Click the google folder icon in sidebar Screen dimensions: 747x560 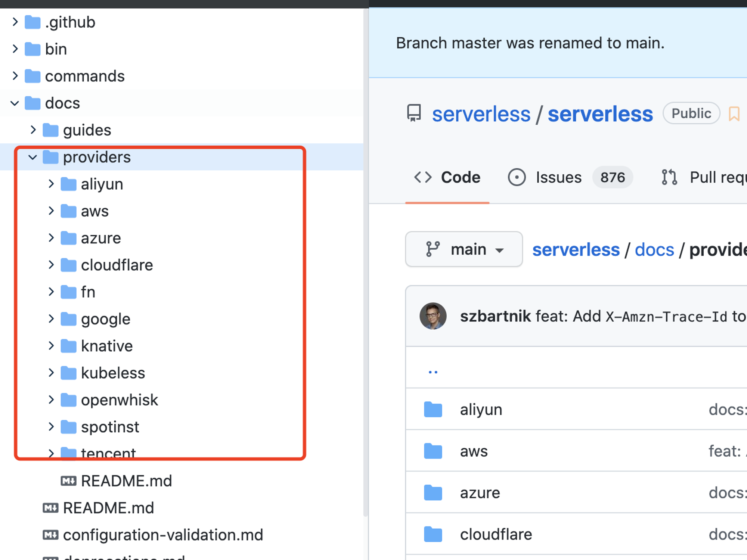pos(69,319)
